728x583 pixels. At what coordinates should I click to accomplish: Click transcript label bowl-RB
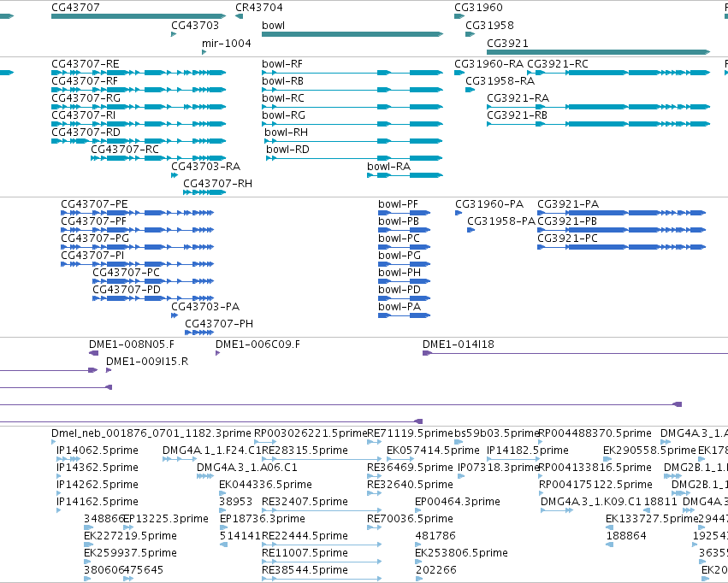(283, 81)
